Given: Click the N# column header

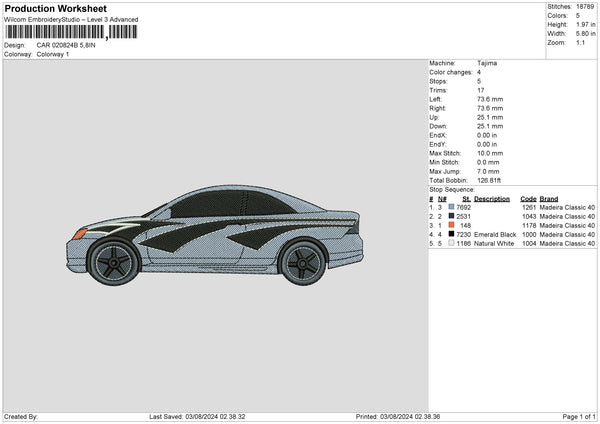Looking at the screenshot, I should [441, 198].
